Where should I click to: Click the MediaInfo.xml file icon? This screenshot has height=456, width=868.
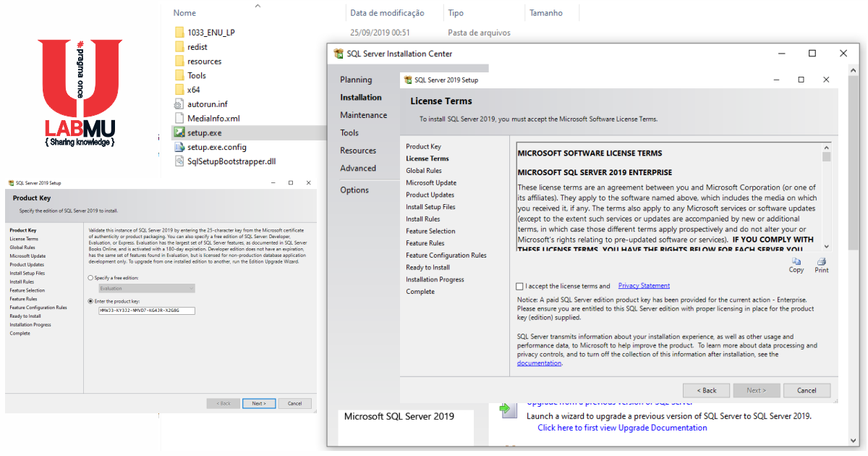click(x=180, y=118)
